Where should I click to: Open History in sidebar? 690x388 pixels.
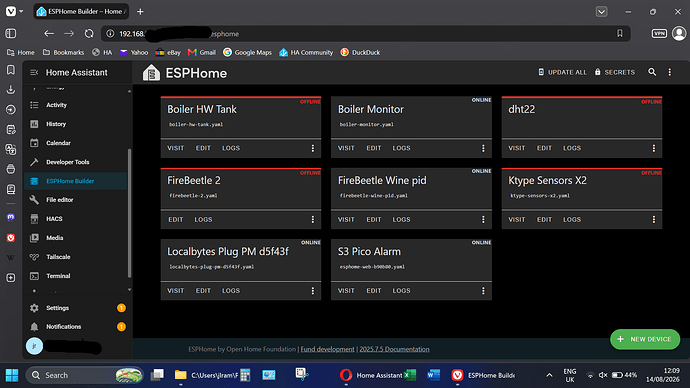[76, 124]
